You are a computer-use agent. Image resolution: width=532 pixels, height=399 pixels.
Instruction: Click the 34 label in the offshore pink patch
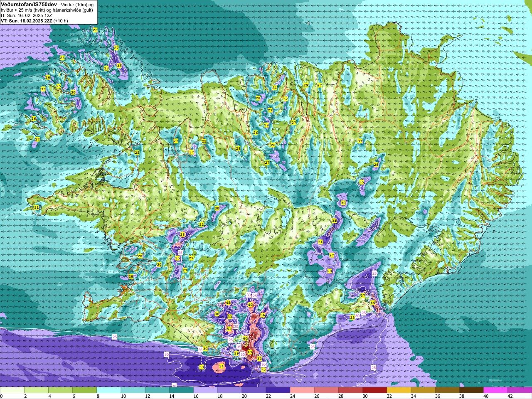pos(222,366)
